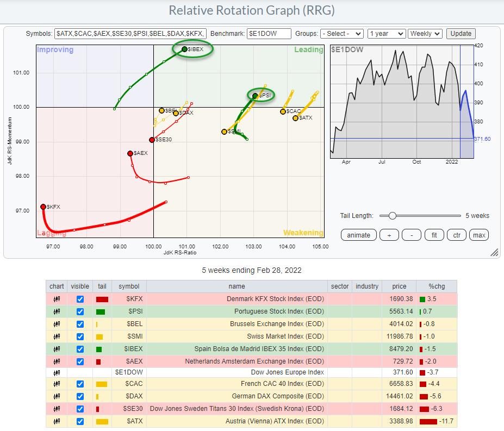Click chart icon for $DAX row
This screenshot has width=504, height=431.
point(57,397)
